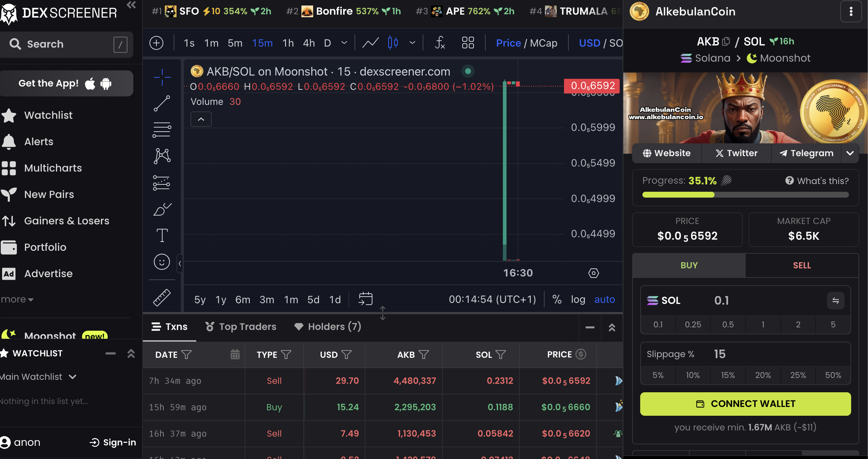Open chart settings gear icon
868x459 pixels.
(x=594, y=273)
